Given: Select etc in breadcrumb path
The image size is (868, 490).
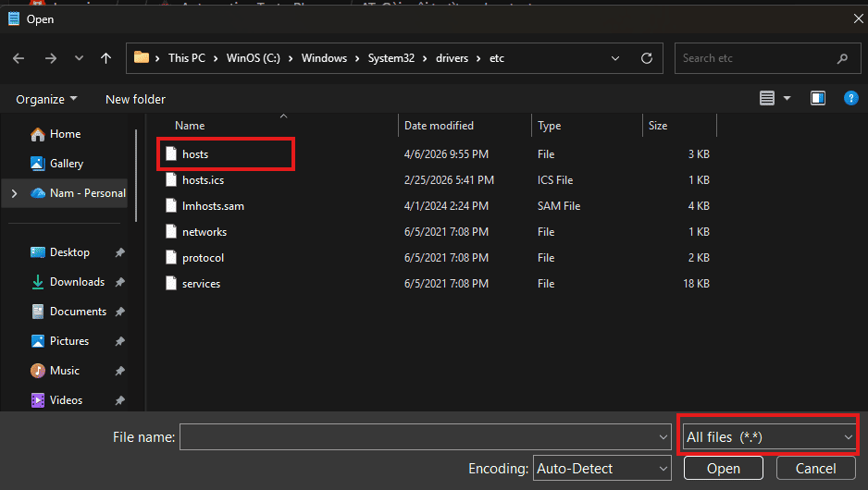Looking at the screenshot, I should click(497, 58).
